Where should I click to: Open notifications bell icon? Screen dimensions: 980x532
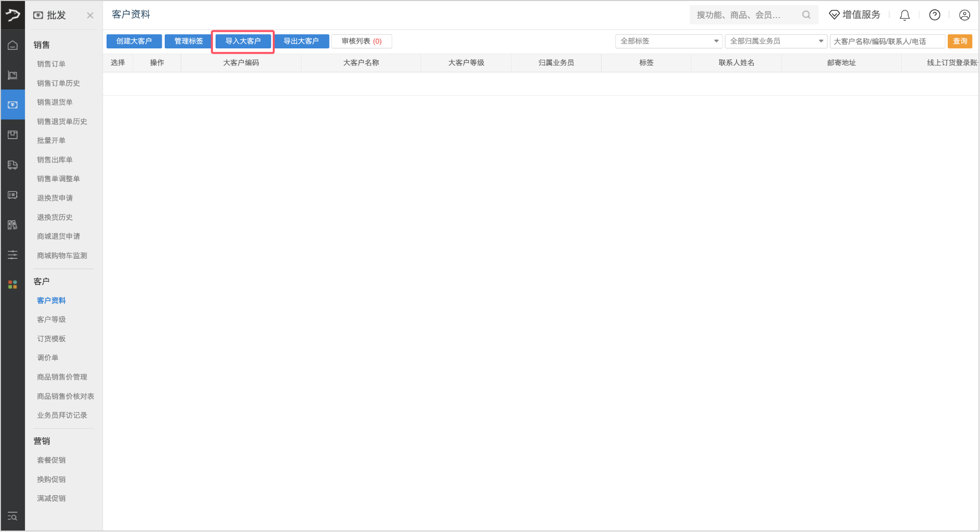pos(905,15)
